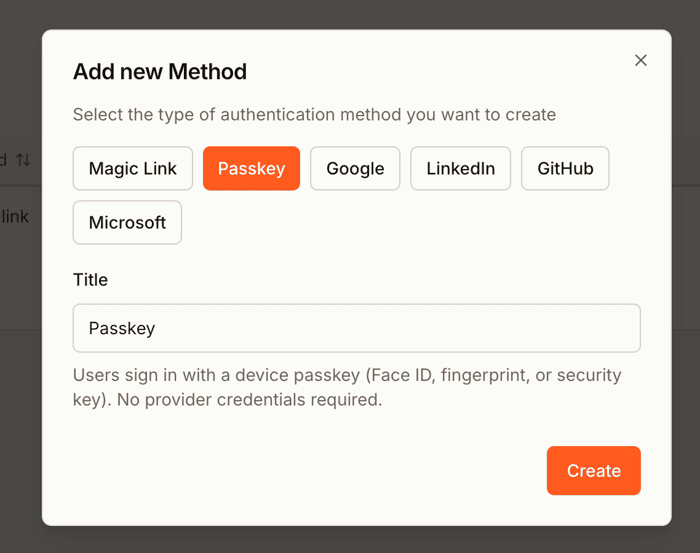This screenshot has height=553, width=700.
Task: Place cursor after Passkey text in Title field
Action: pos(156,328)
